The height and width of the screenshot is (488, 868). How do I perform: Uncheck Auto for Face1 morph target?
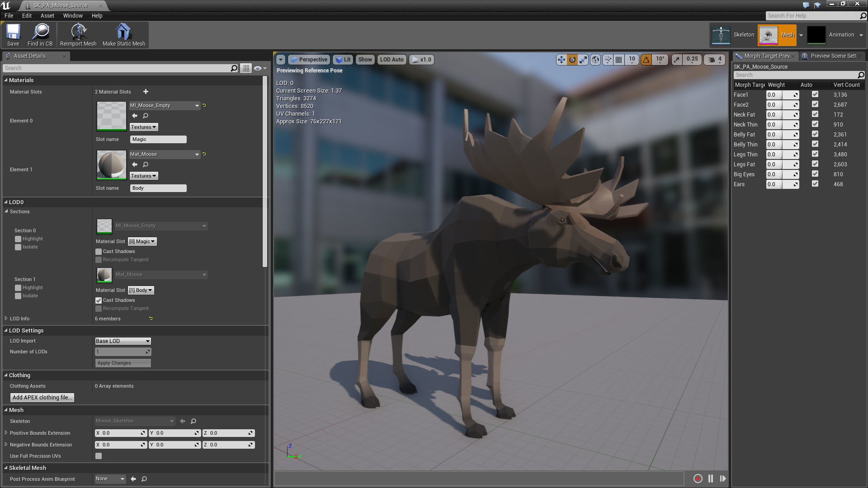815,94
